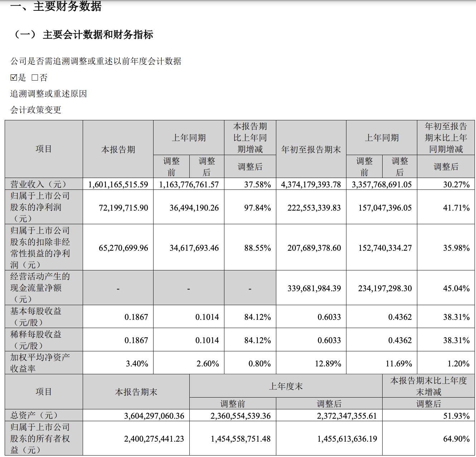Select value 65,270,699.96
Screen dimensions: 476x457
(123, 248)
